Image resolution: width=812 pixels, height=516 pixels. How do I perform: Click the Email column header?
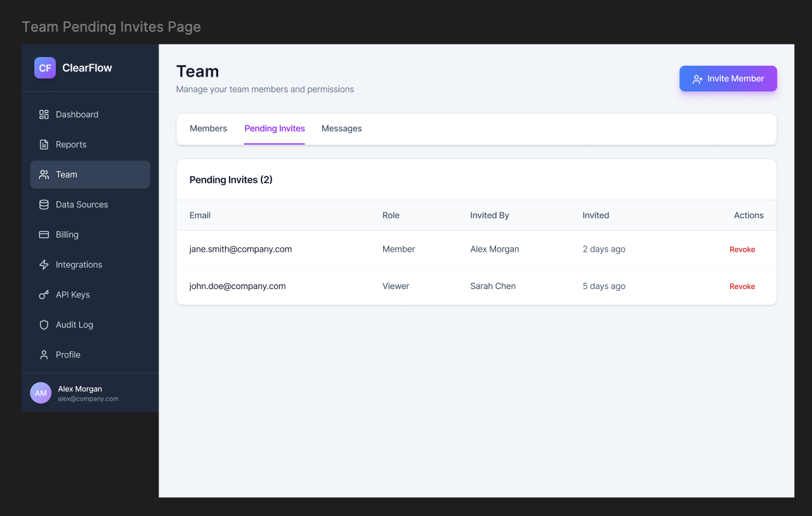pos(200,216)
